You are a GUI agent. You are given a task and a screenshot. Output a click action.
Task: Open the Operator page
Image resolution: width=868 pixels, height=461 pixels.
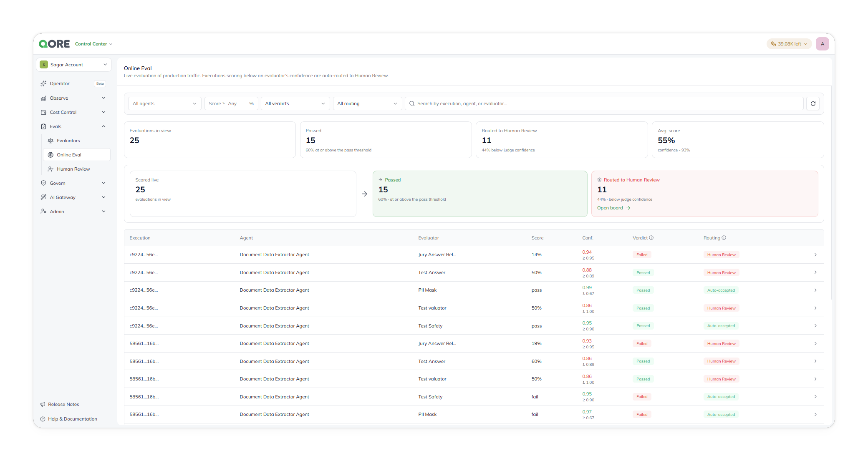(x=73, y=83)
